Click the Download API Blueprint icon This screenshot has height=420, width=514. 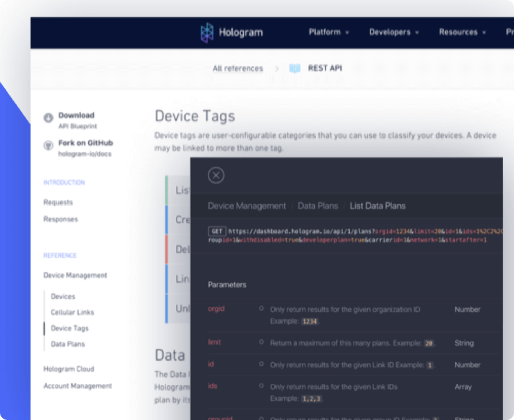(49, 117)
